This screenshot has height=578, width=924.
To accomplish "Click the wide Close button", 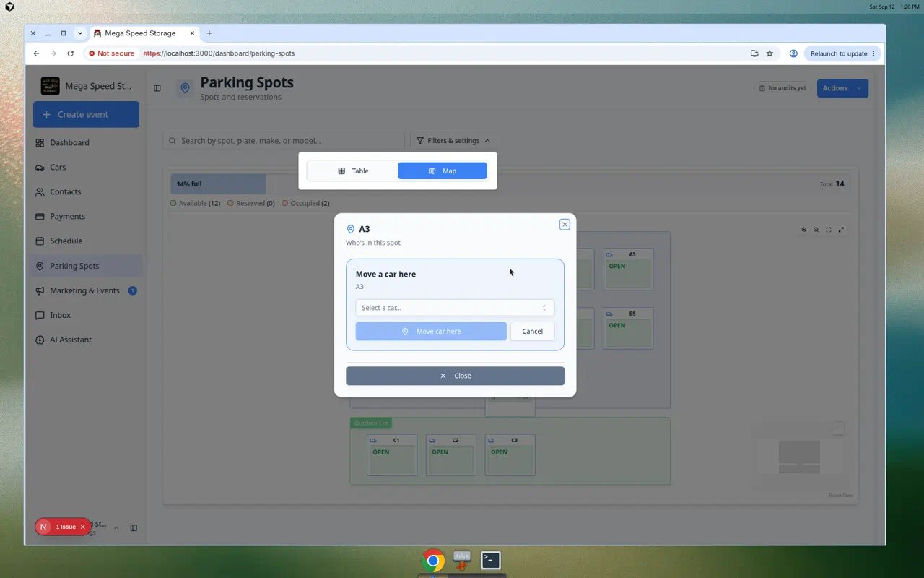I will tap(455, 376).
